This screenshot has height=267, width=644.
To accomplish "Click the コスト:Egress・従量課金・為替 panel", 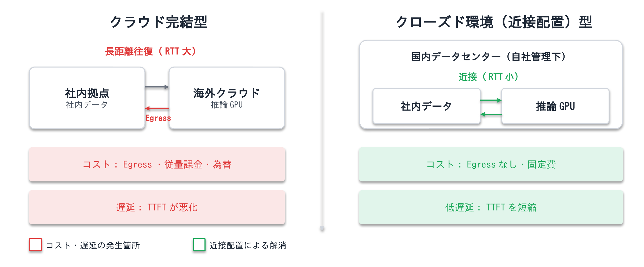I will pos(157,164).
